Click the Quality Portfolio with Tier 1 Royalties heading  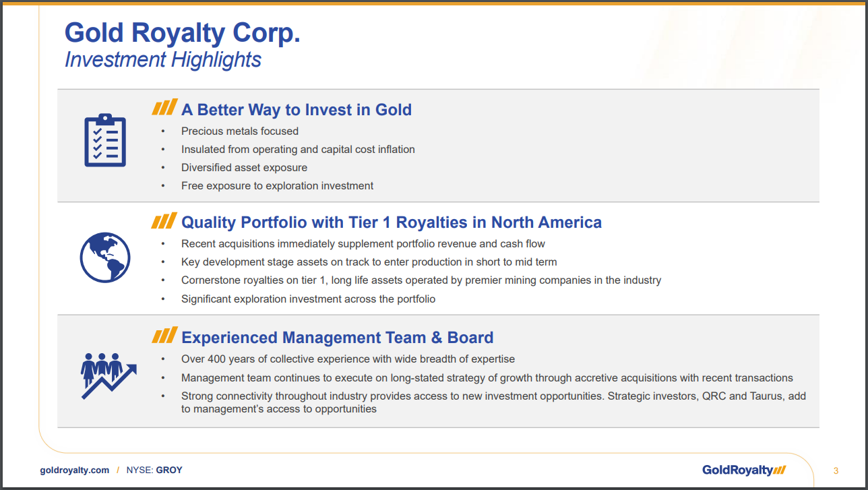[x=391, y=222]
